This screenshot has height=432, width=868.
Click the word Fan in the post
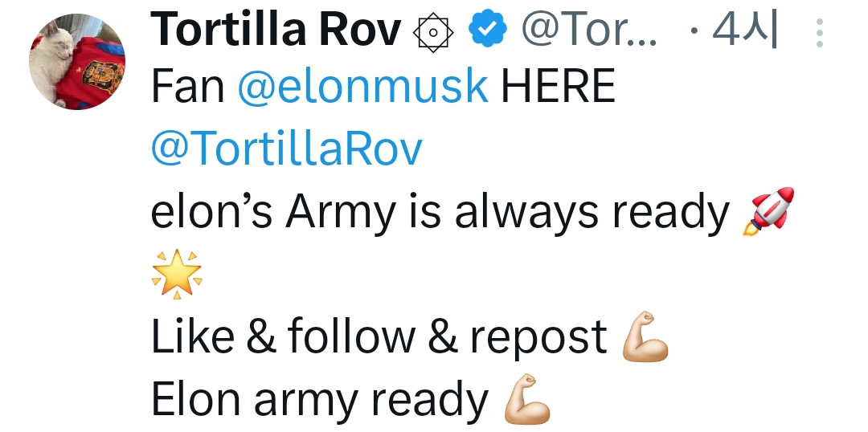pos(187,87)
